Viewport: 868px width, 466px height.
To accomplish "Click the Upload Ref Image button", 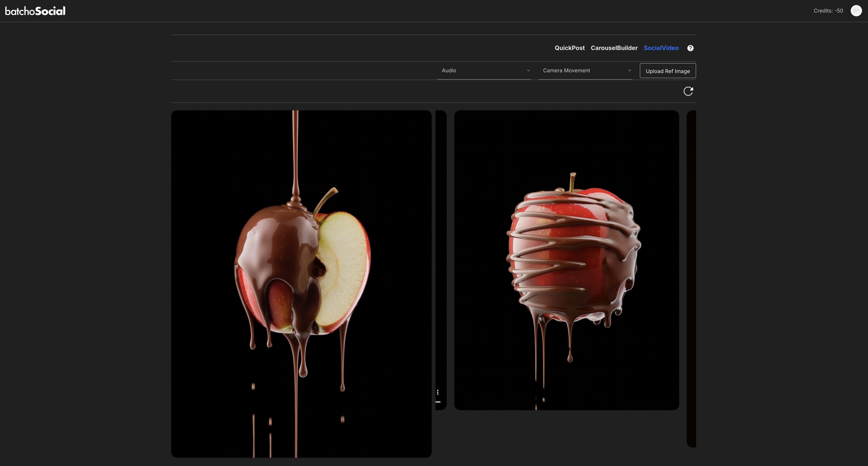I will point(668,71).
